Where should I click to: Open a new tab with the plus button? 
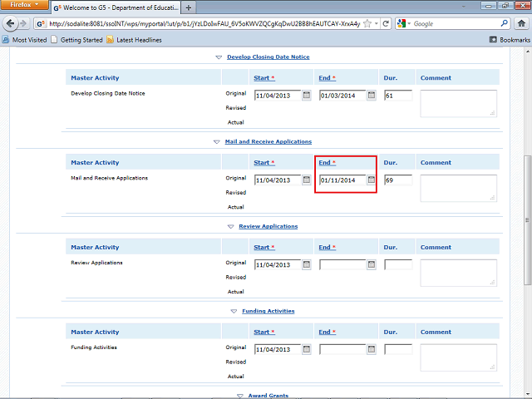[189, 7]
